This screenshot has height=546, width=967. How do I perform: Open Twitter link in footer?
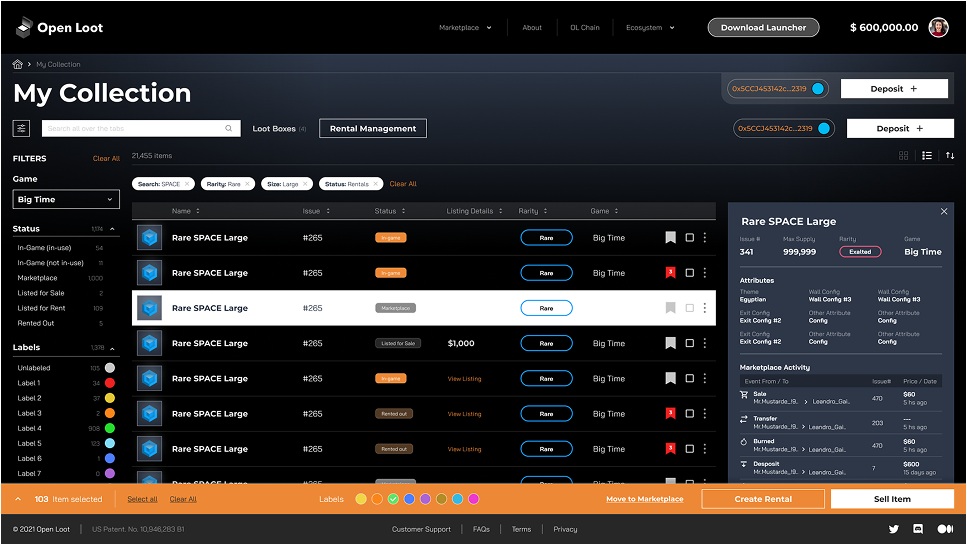point(894,529)
